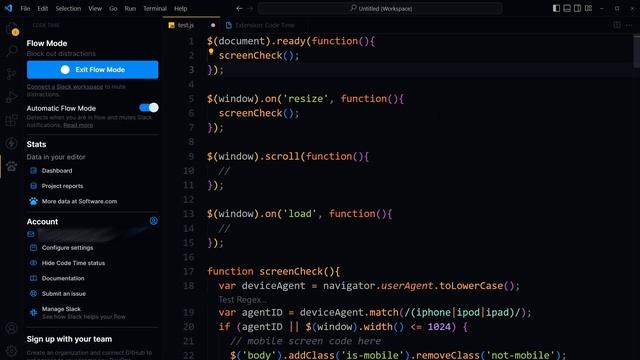Viewport: 640px width, 360px height.
Task: Open the Selection menu
Action: (x=68, y=9)
